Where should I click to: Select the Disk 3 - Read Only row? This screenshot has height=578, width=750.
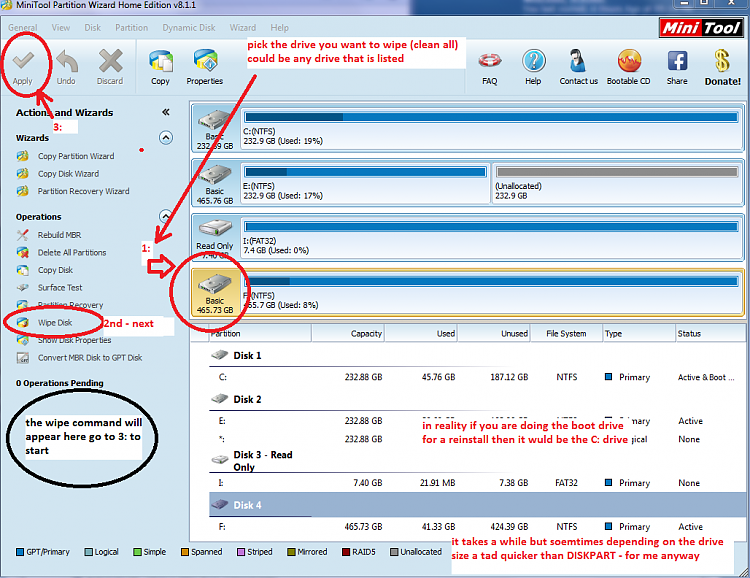(476, 460)
